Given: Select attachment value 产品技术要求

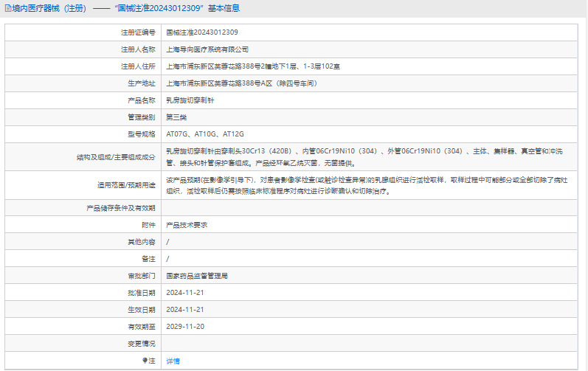Looking at the screenshot, I should (x=187, y=225).
